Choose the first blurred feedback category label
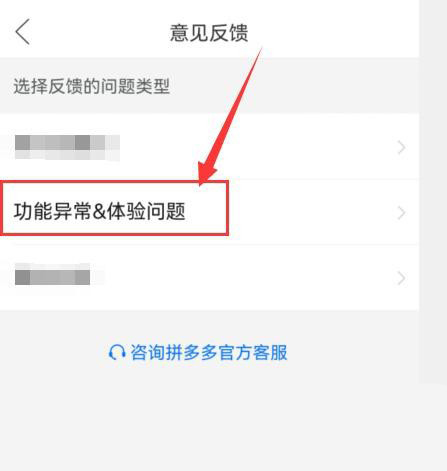 [67, 147]
